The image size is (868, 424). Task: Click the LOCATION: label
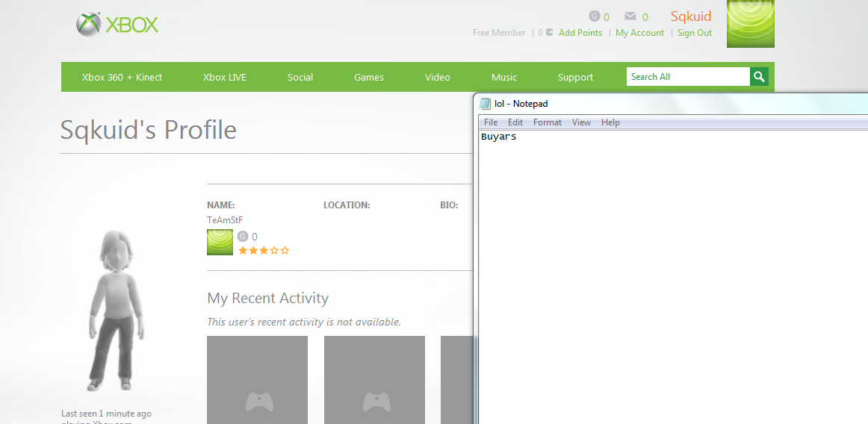(x=347, y=205)
